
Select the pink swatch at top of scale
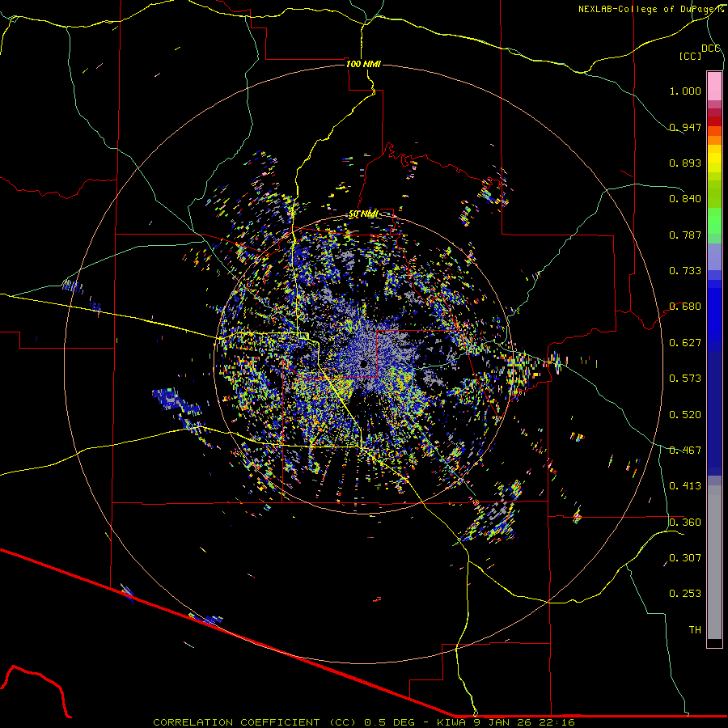[714, 87]
